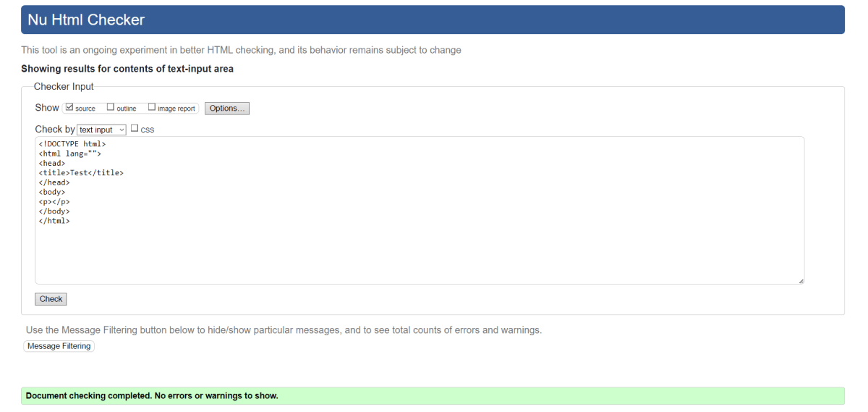This screenshot has width=868, height=412.
Task: Click the Check button
Action: 51,299
